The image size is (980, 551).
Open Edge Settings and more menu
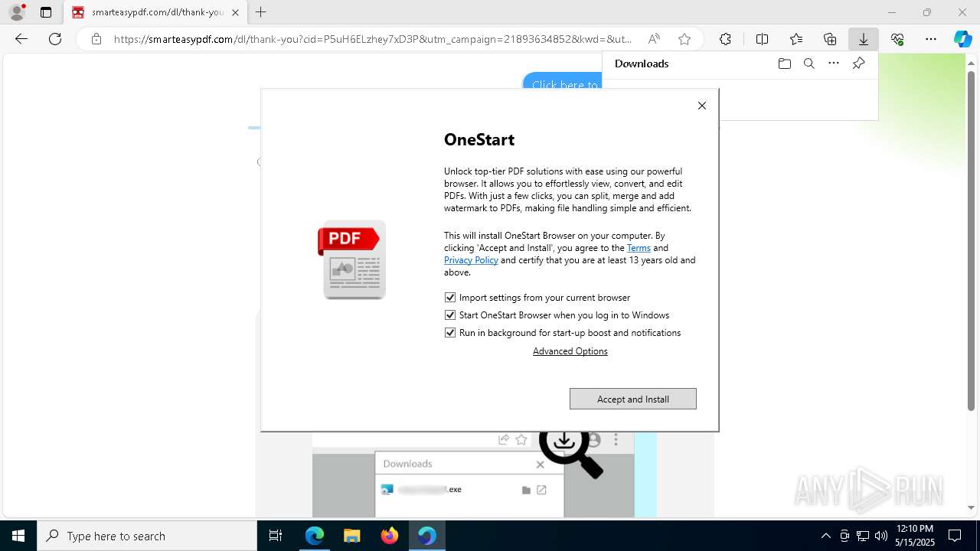pyautogui.click(x=931, y=39)
